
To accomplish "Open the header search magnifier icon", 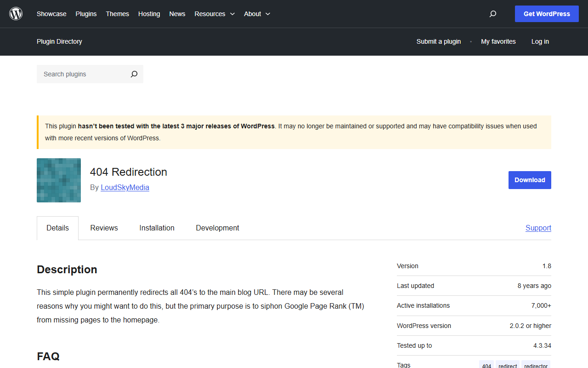I will coord(493,14).
